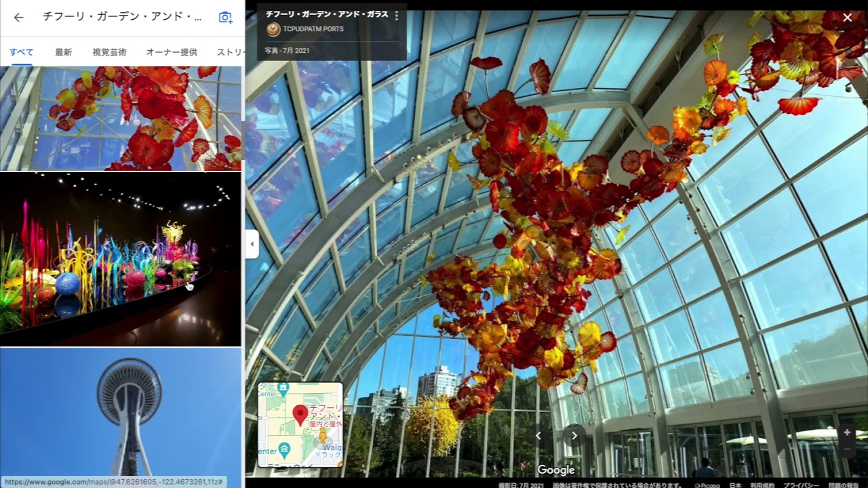Click the 写真 - 7月 2021 date text

click(x=288, y=50)
